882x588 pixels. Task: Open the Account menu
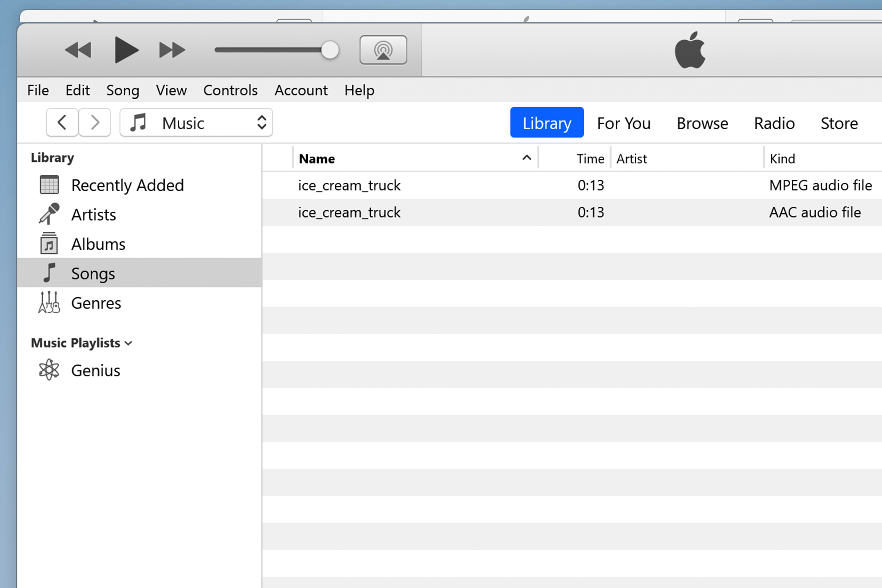coord(301,90)
